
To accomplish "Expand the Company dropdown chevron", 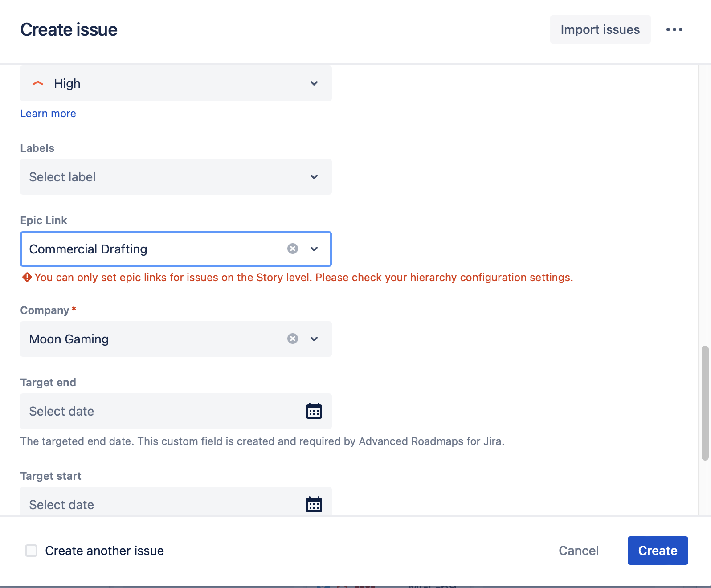I will (314, 339).
